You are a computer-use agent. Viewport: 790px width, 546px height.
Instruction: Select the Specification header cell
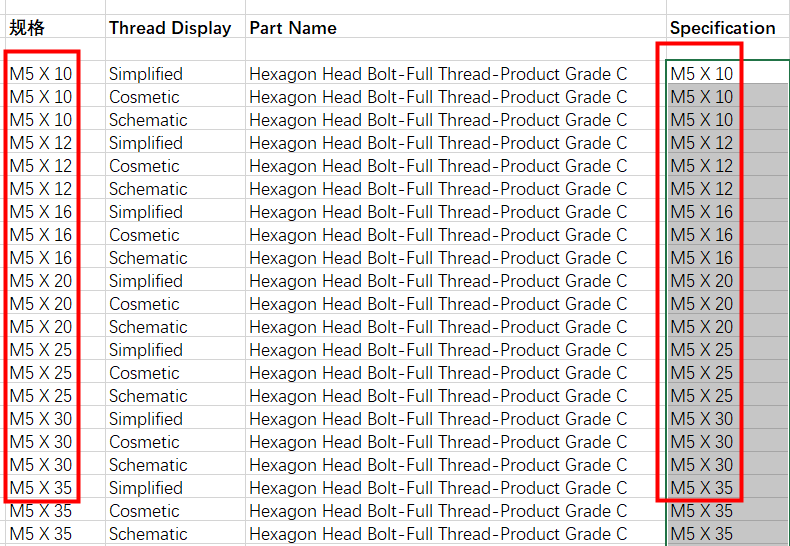(728, 27)
